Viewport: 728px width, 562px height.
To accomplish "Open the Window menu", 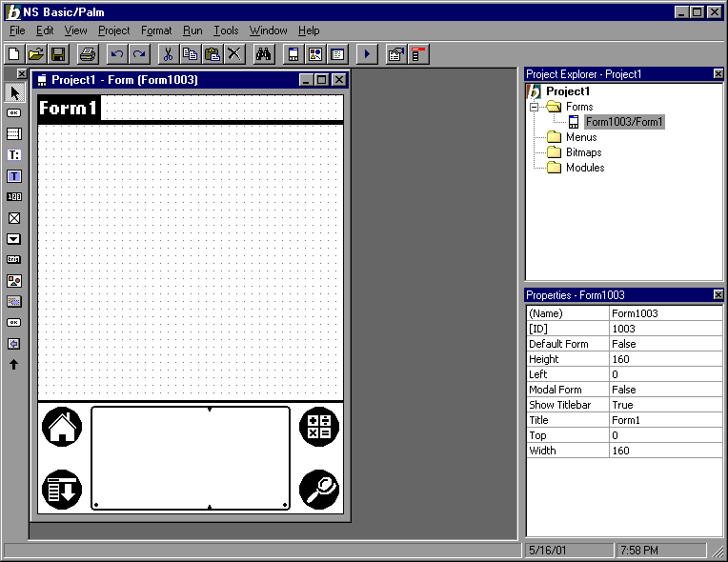I will click(268, 30).
